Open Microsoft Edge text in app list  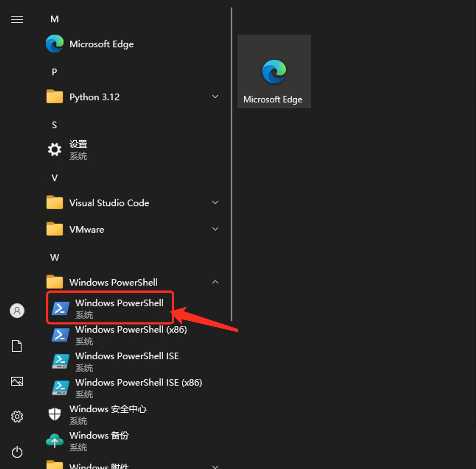(x=102, y=44)
